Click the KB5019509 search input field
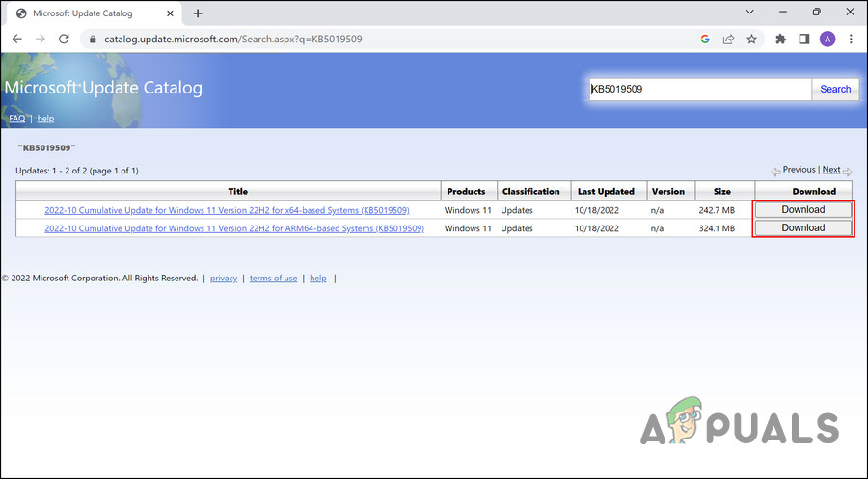The width and height of the screenshot is (868, 479). (x=698, y=89)
